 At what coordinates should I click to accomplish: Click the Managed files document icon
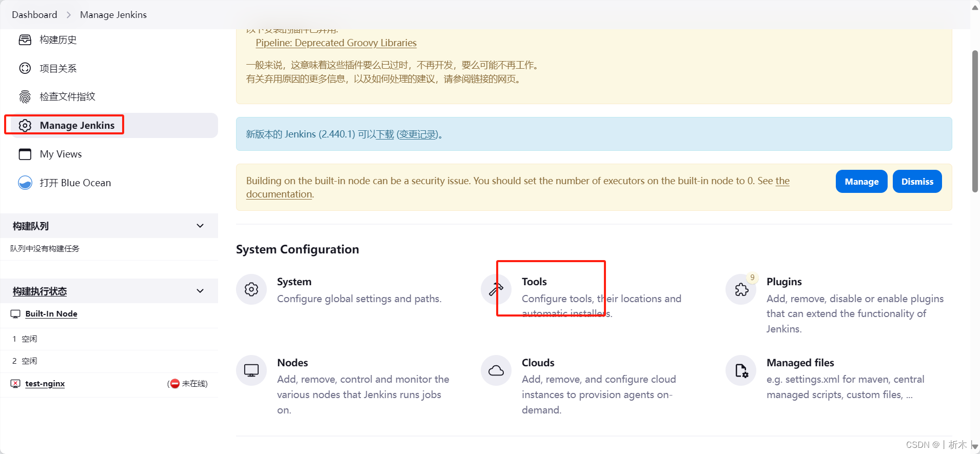pos(741,370)
